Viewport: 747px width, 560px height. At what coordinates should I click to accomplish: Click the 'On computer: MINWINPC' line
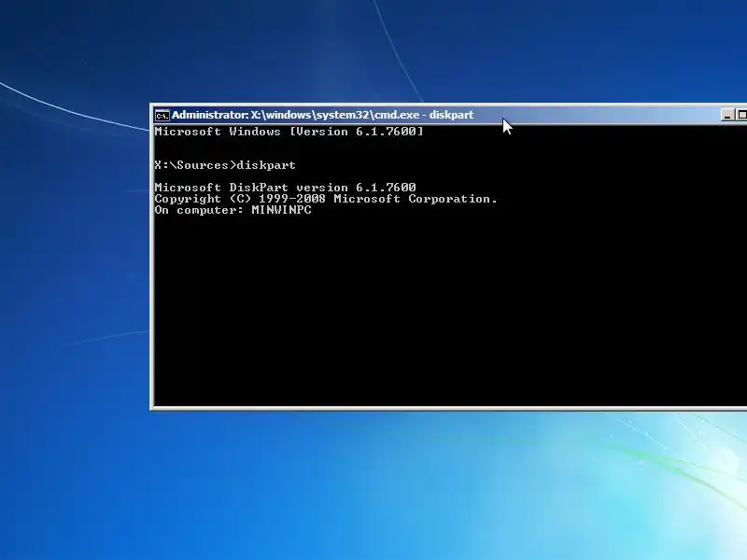coord(233,210)
